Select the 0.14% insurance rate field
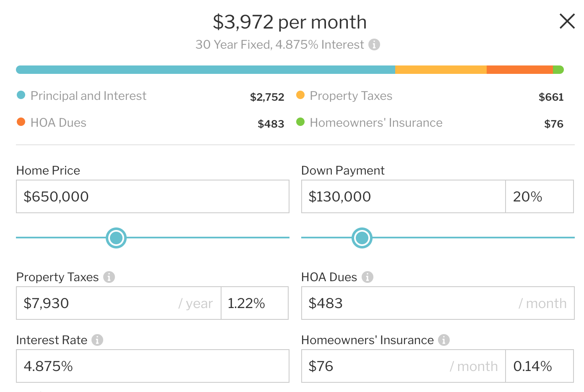This screenshot has width=584, height=392. (540, 366)
